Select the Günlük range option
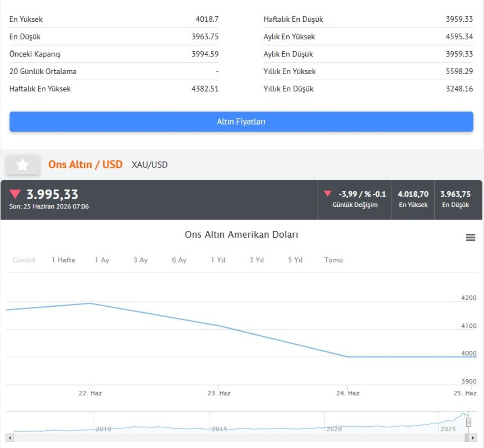The height and width of the screenshot is (448, 484). pyautogui.click(x=24, y=260)
